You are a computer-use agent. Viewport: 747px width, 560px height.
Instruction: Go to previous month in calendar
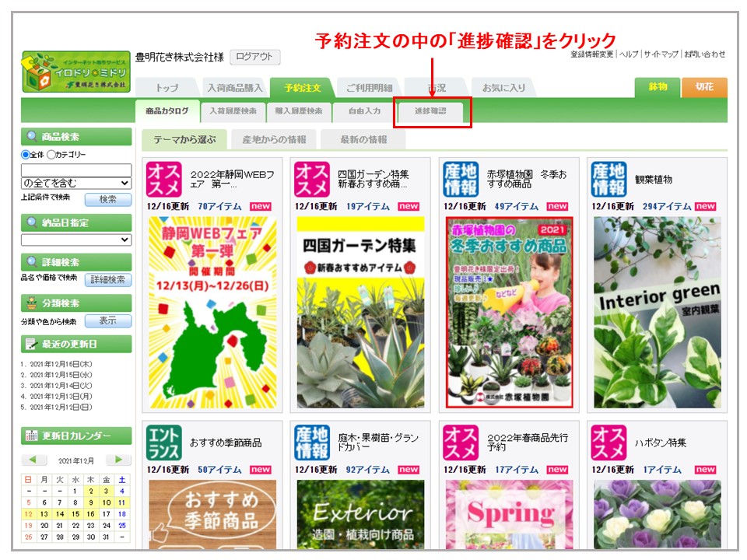click(x=34, y=460)
